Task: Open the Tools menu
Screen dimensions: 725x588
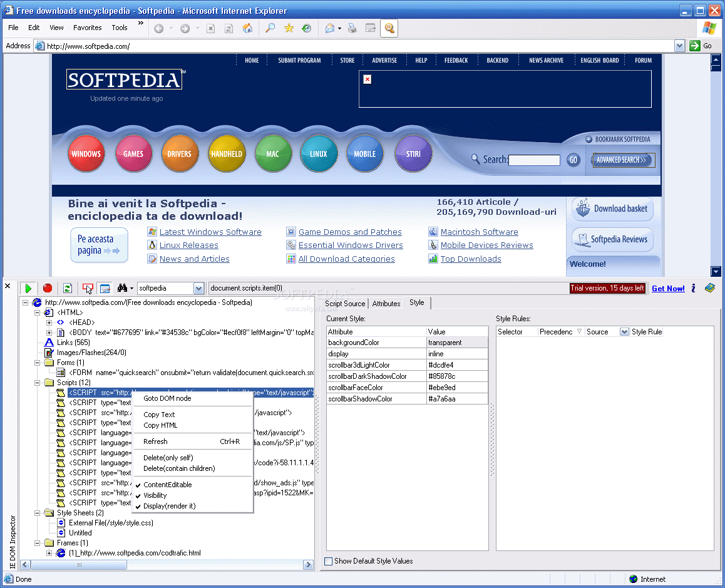Action: tap(120, 28)
